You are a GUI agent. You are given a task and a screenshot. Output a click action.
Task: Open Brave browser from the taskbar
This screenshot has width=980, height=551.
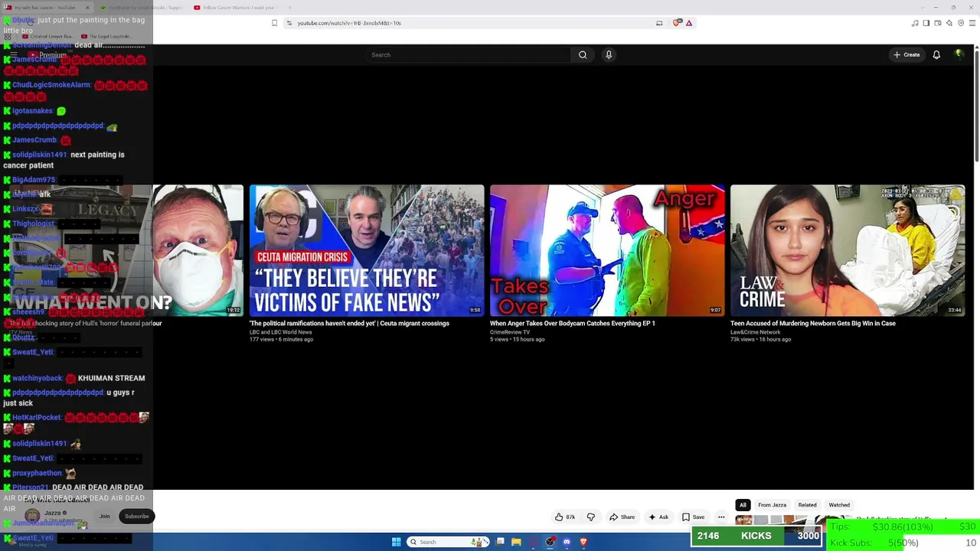coord(583,542)
